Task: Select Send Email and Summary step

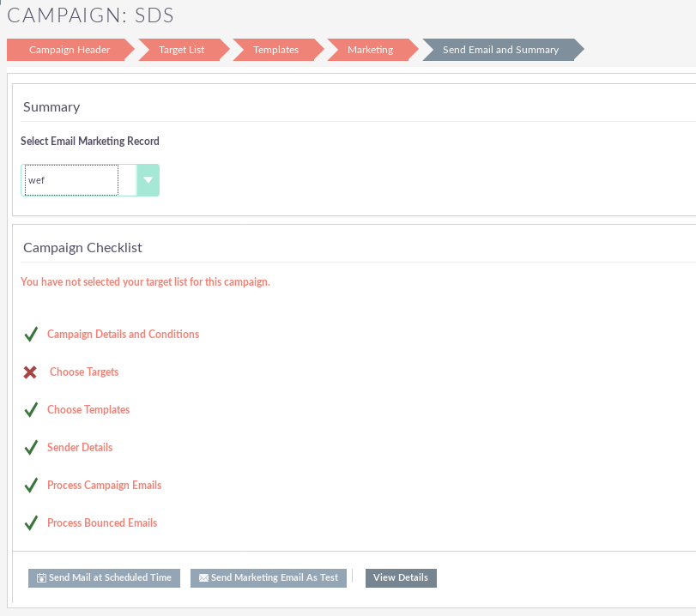Action: coord(500,50)
